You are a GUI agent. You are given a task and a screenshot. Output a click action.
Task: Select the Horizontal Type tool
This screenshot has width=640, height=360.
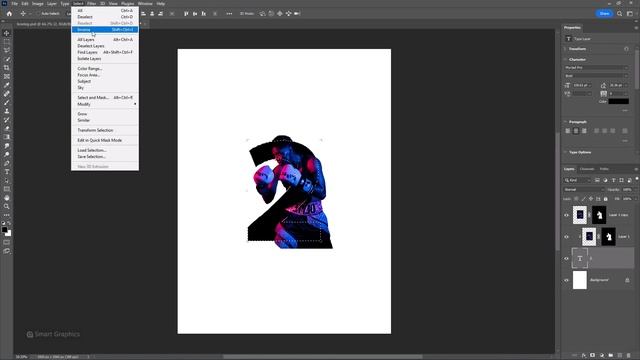(7, 172)
